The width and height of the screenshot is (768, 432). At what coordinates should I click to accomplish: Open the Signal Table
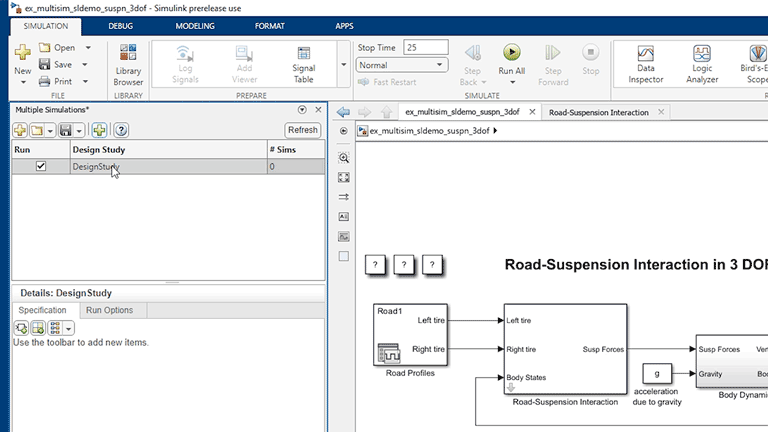tap(303, 65)
